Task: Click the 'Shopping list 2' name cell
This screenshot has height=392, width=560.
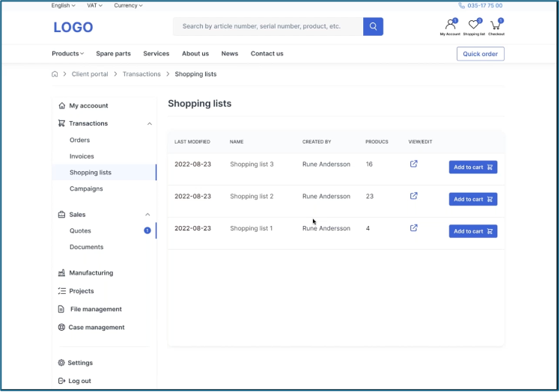Action: (x=252, y=196)
